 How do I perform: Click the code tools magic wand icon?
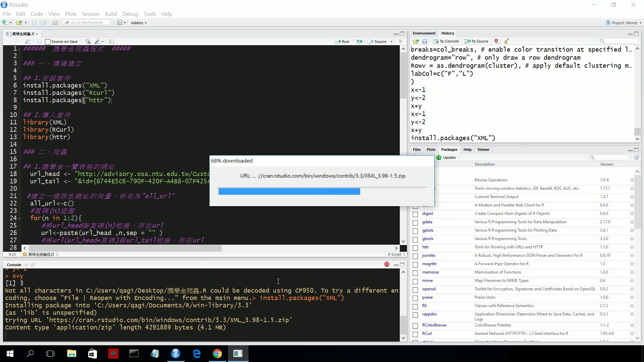[x=98, y=42]
